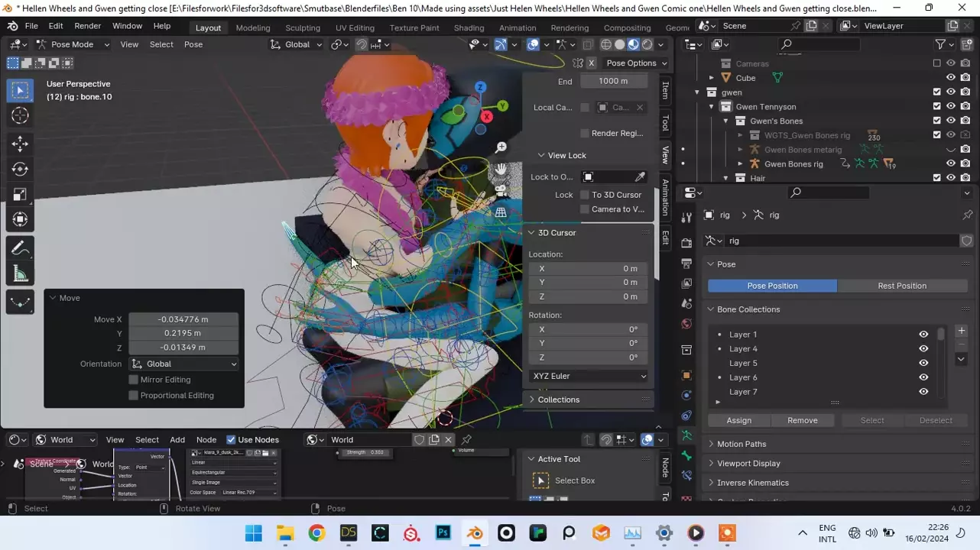Viewport: 980px width, 550px height.
Task: Choose the Annotate pencil tool
Action: (x=20, y=248)
